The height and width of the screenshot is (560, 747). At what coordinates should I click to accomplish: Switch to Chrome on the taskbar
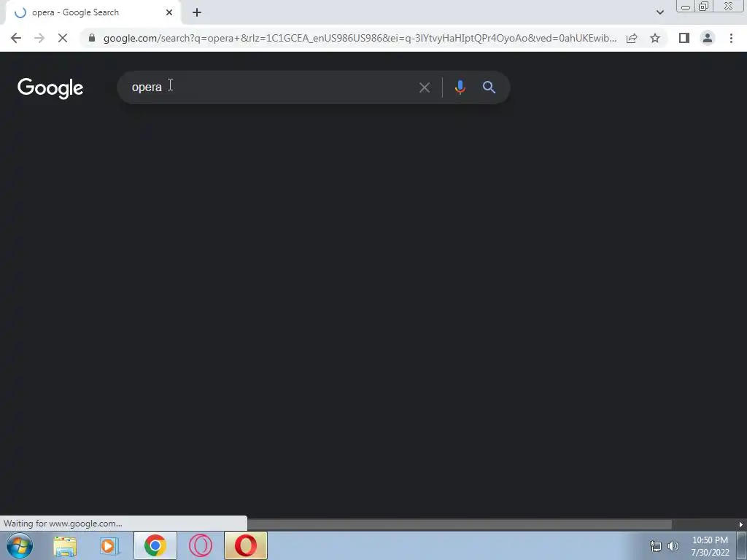point(155,545)
